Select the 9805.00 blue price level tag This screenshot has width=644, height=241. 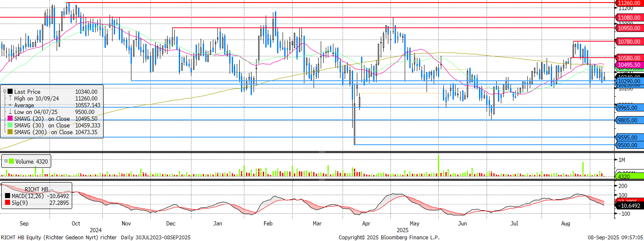click(630, 120)
